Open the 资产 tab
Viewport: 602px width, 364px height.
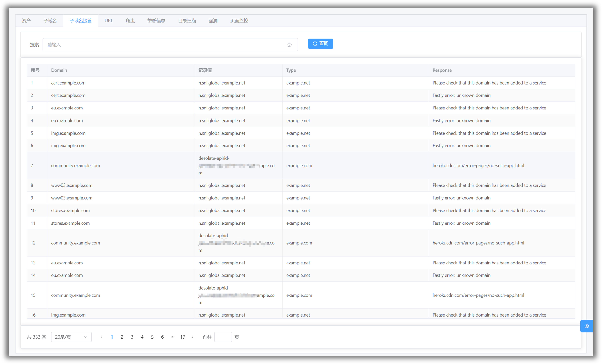(26, 21)
